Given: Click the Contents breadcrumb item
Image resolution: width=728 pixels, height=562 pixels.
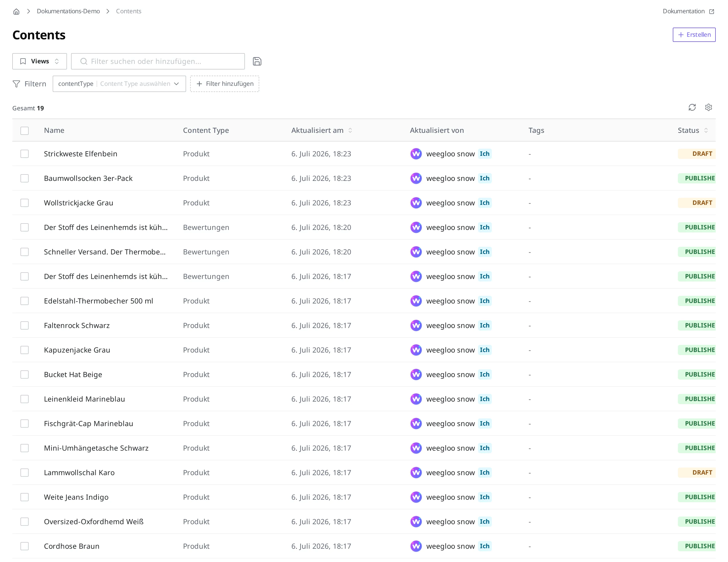Looking at the screenshot, I should point(129,11).
